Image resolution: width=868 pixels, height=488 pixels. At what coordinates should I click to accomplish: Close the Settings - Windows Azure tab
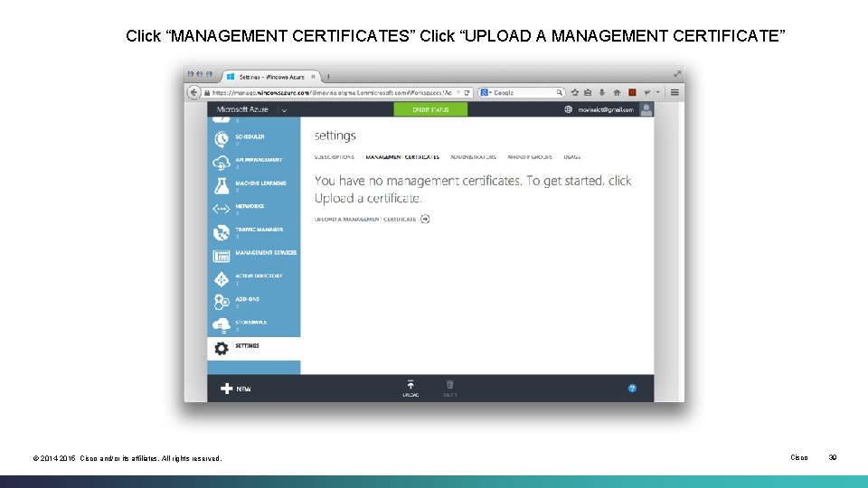[313, 77]
